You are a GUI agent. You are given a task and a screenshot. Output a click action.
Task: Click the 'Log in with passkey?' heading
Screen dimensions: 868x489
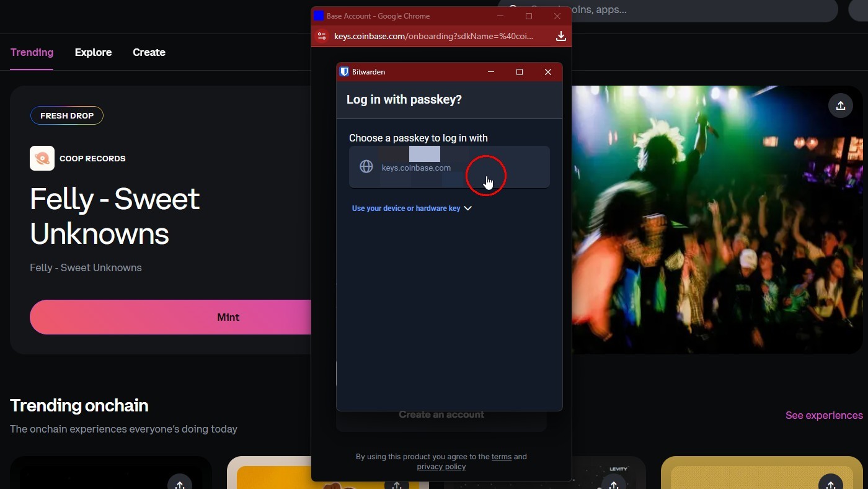tap(404, 99)
